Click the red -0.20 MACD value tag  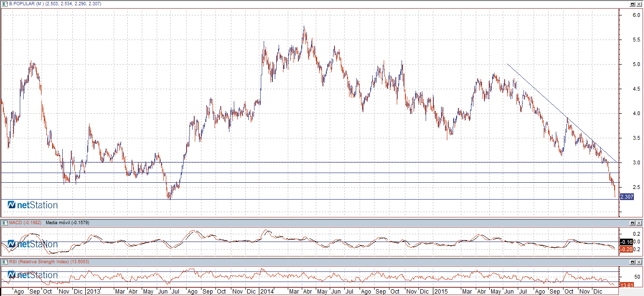click(626, 249)
